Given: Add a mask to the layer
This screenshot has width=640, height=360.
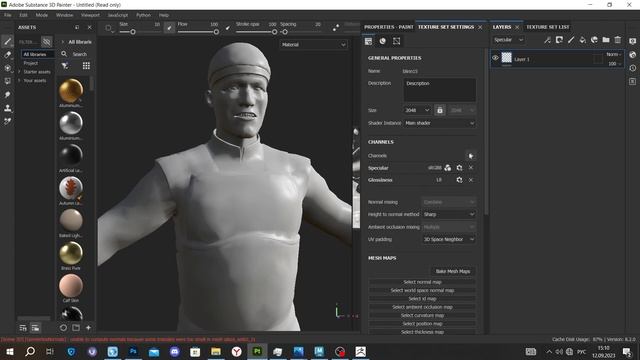Looking at the screenshot, I should pos(559,40).
